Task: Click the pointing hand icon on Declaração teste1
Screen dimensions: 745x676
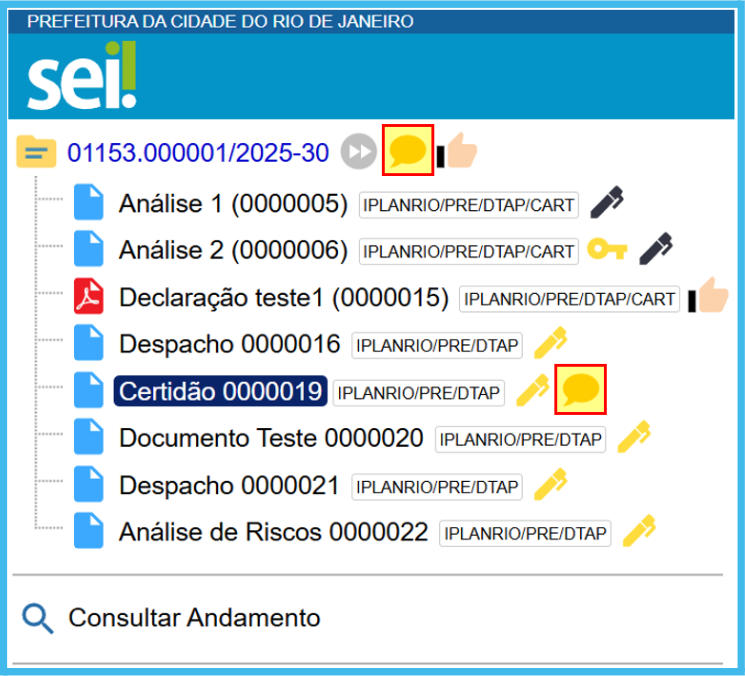Action: click(x=709, y=297)
